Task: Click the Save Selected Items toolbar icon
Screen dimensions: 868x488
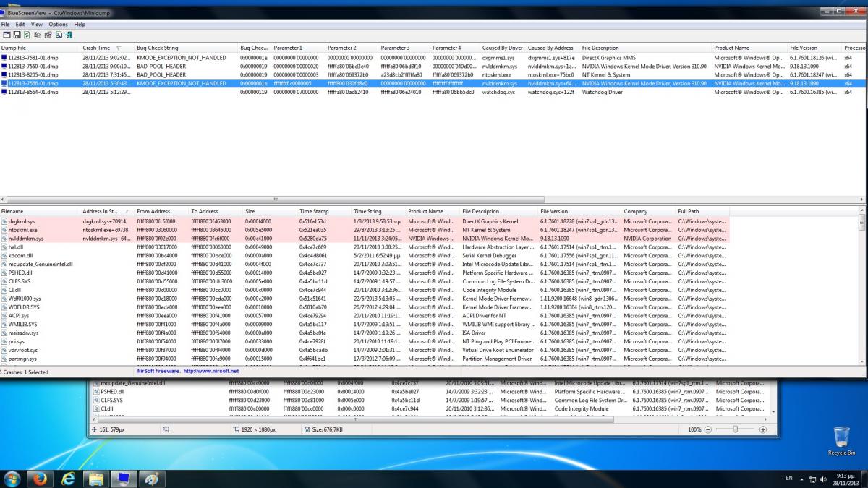Action: [x=17, y=35]
